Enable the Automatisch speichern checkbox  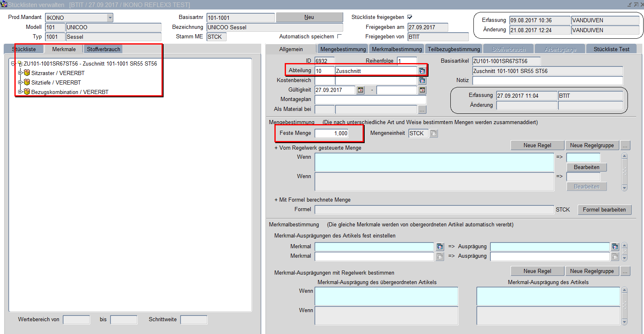tap(340, 36)
